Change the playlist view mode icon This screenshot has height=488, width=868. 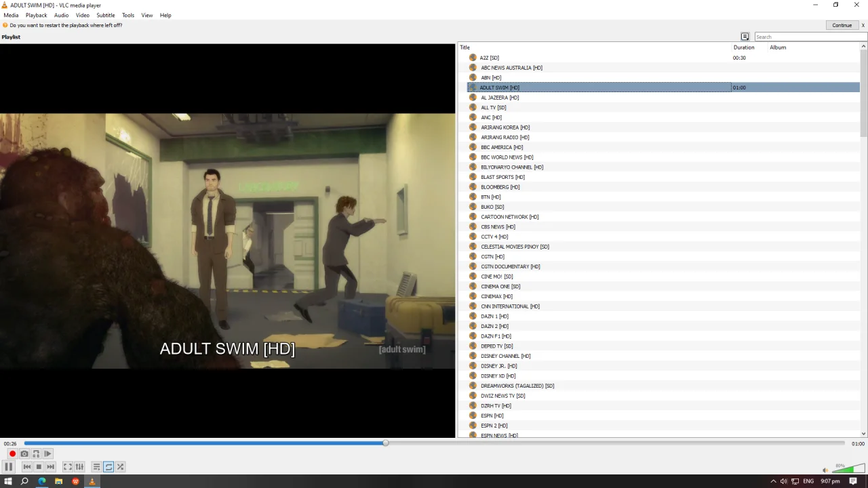(745, 37)
